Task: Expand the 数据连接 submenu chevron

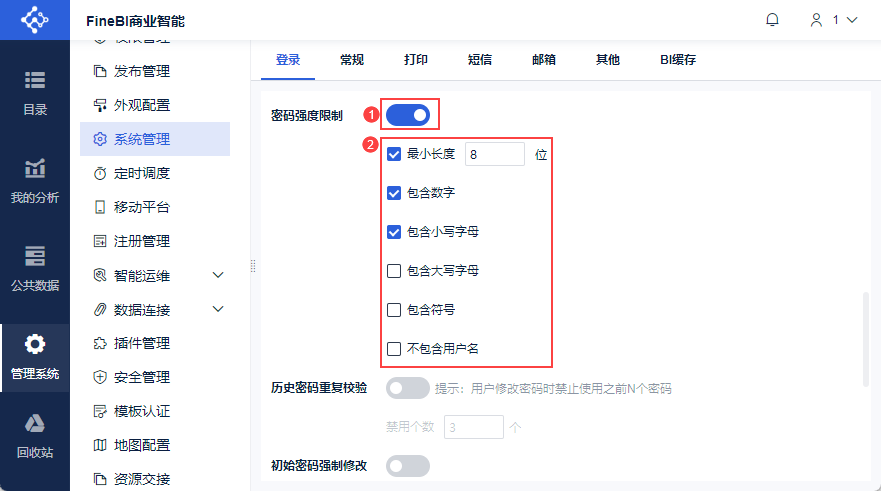Action: click(219, 309)
